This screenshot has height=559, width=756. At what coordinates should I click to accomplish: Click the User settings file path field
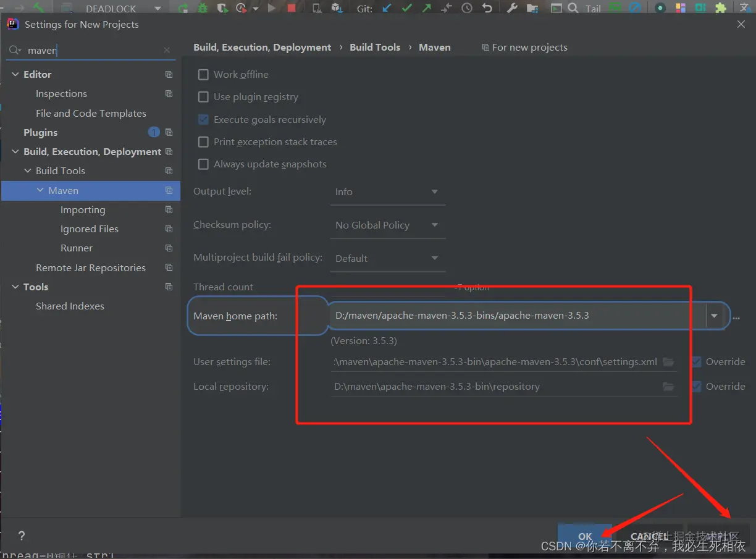click(x=495, y=362)
